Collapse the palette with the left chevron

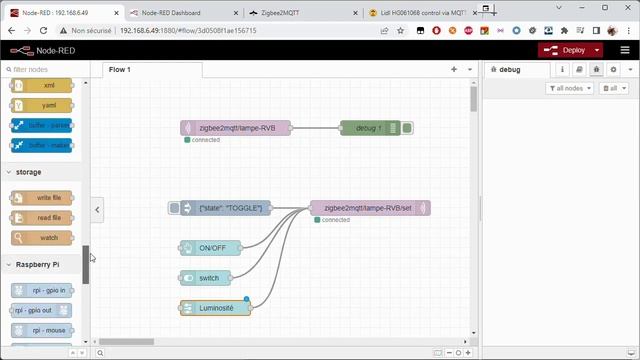(97, 210)
